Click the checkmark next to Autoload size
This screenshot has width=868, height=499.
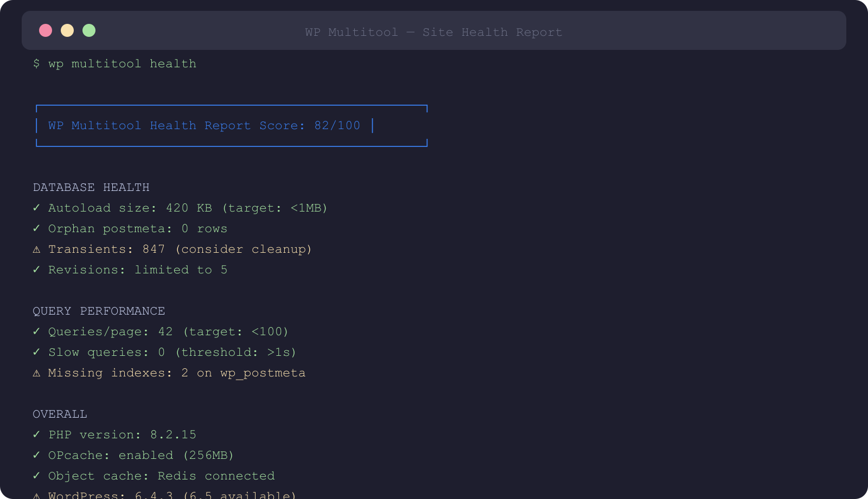36,208
